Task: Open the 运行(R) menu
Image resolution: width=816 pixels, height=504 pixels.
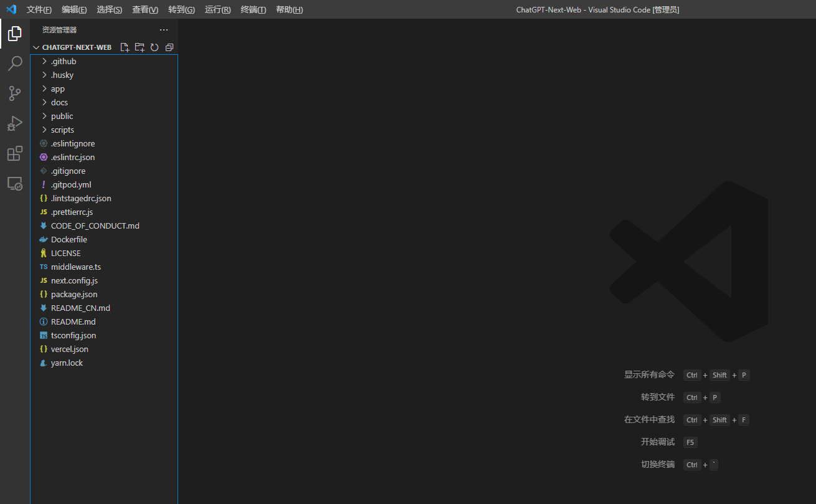Action: pos(217,9)
